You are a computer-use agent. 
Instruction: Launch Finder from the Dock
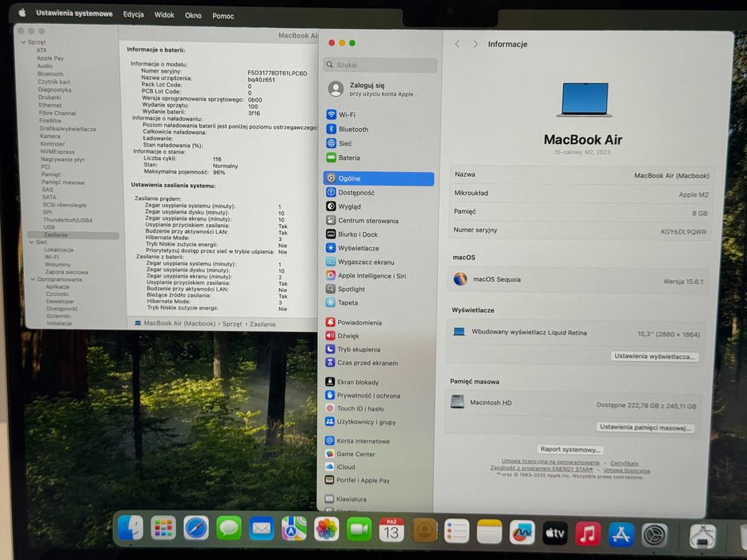point(130,528)
